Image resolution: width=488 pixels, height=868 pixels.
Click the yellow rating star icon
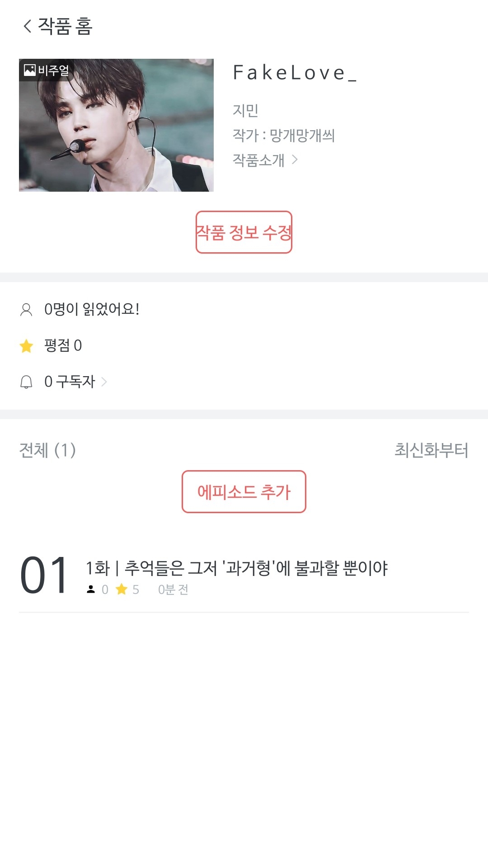(27, 346)
